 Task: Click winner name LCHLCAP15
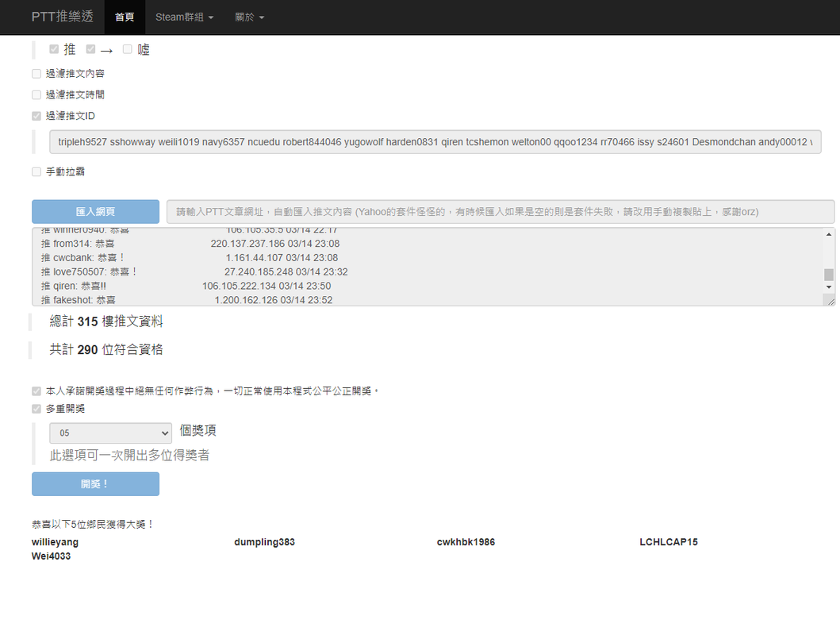(669, 542)
